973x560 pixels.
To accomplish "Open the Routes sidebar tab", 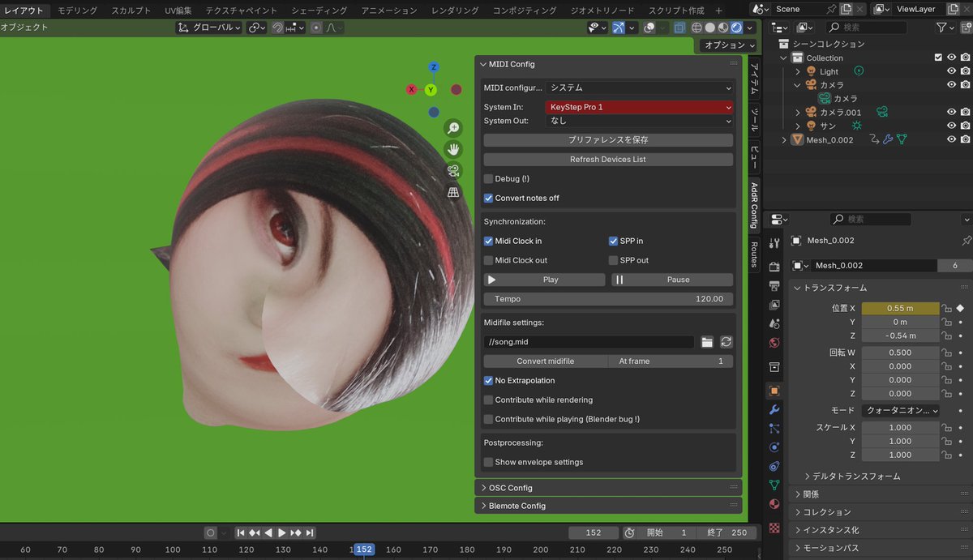I will 753,254.
